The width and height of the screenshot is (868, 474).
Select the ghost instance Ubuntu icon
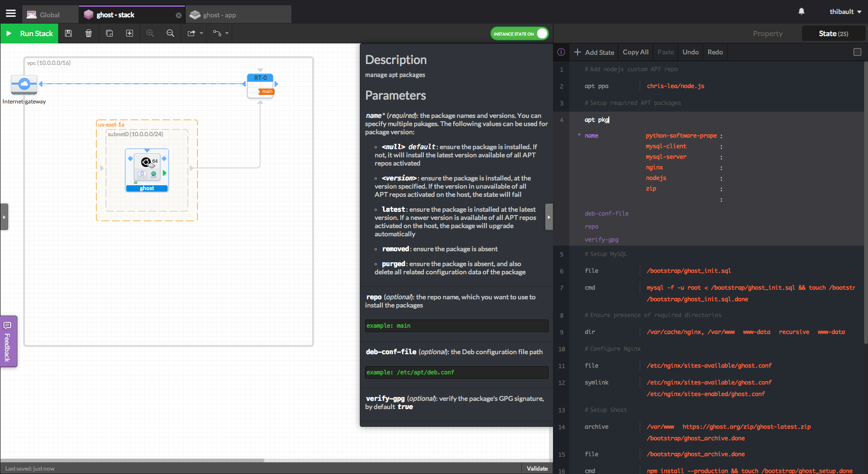[x=145, y=162]
